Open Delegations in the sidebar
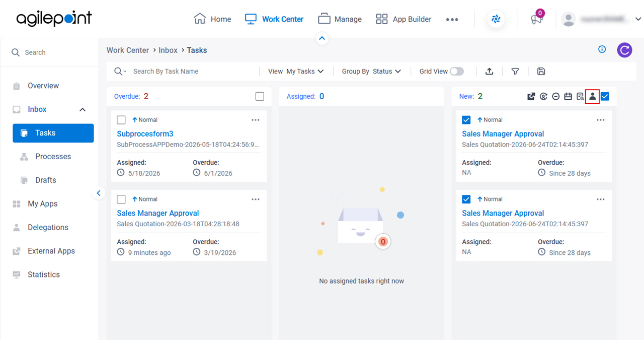644x340 pixels. (48, 228)
